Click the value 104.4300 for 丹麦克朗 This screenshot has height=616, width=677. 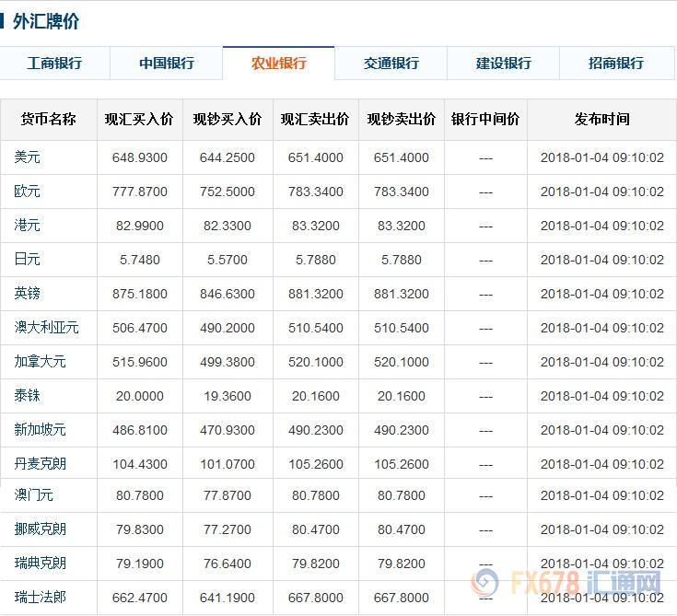pos(139,464)
